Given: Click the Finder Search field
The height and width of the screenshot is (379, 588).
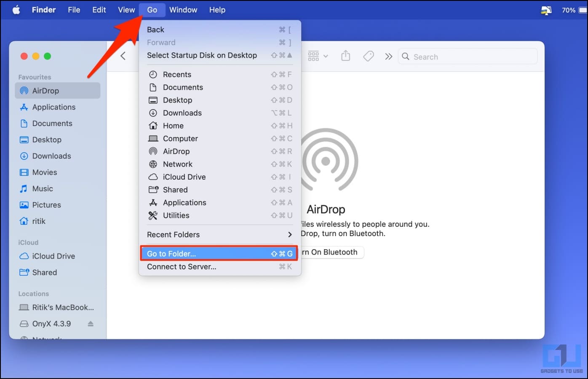Looking at the screenshot, I should (x=468, y=56).
